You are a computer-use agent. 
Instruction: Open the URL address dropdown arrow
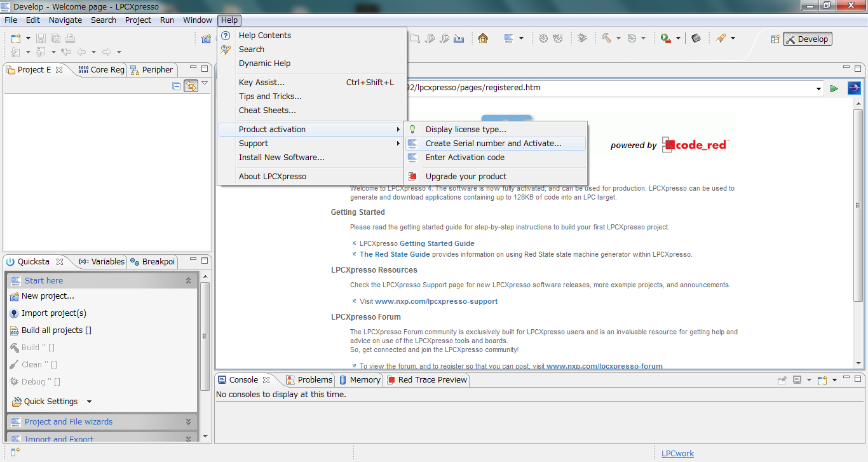tap(819, 89)
